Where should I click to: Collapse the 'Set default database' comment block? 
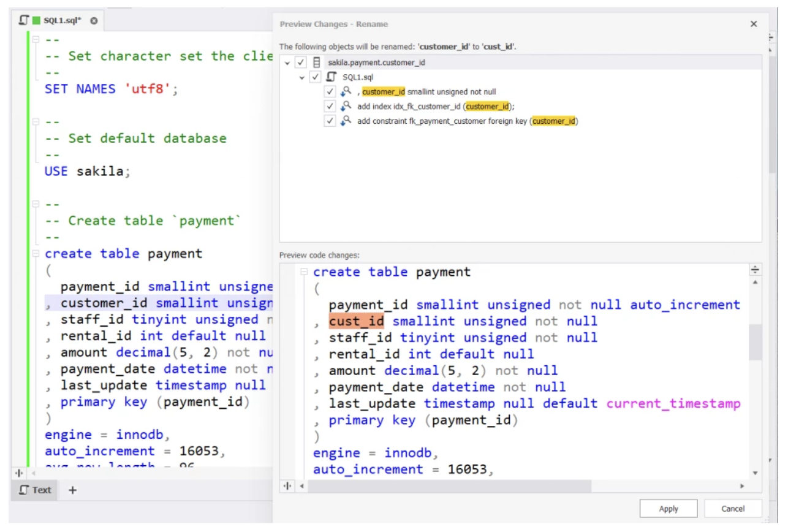(x=36, y=121)
